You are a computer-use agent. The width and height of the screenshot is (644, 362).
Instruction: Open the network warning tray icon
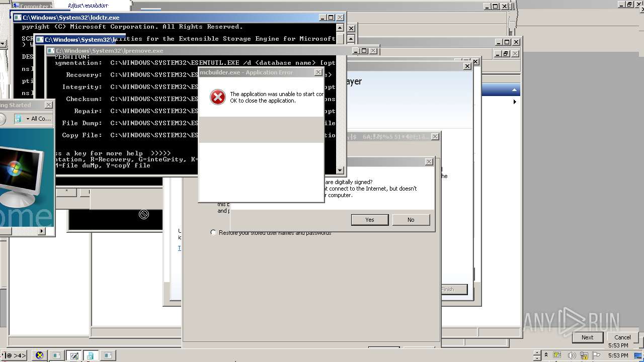pos(584,355)
